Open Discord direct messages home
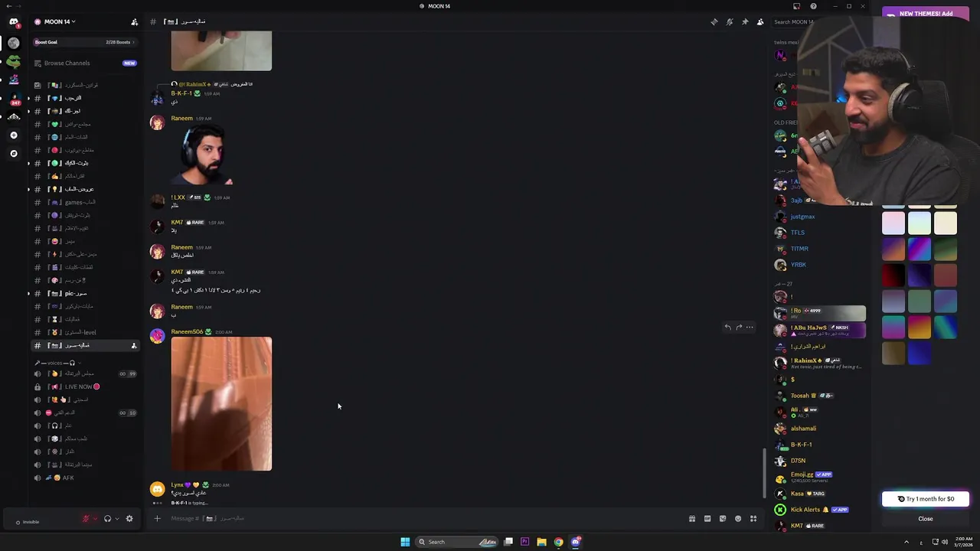This screenshot has width=980, height=551. [13, 22]
